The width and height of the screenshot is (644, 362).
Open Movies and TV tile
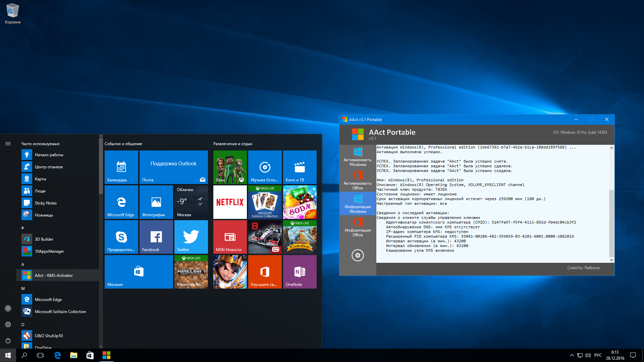tap(300, 167)
